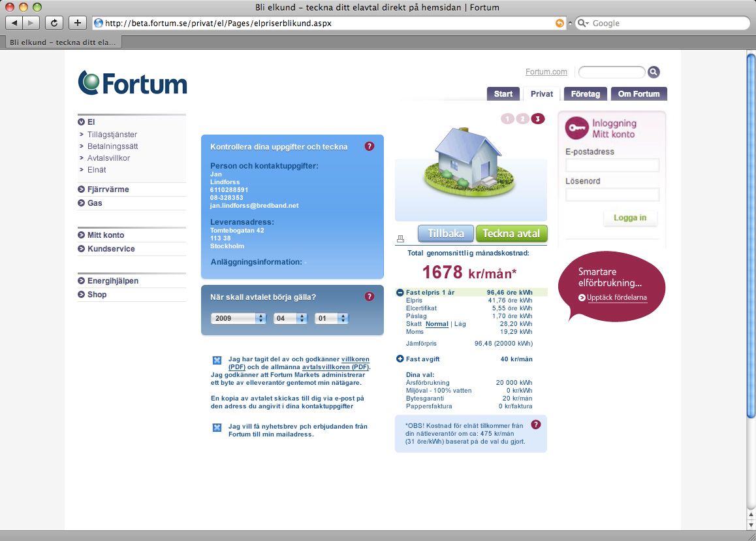Image resolution: width=756 pixels, height=541 pixels.
Task: Expand Gas menu arrow
Action: [x=81, y=203]
